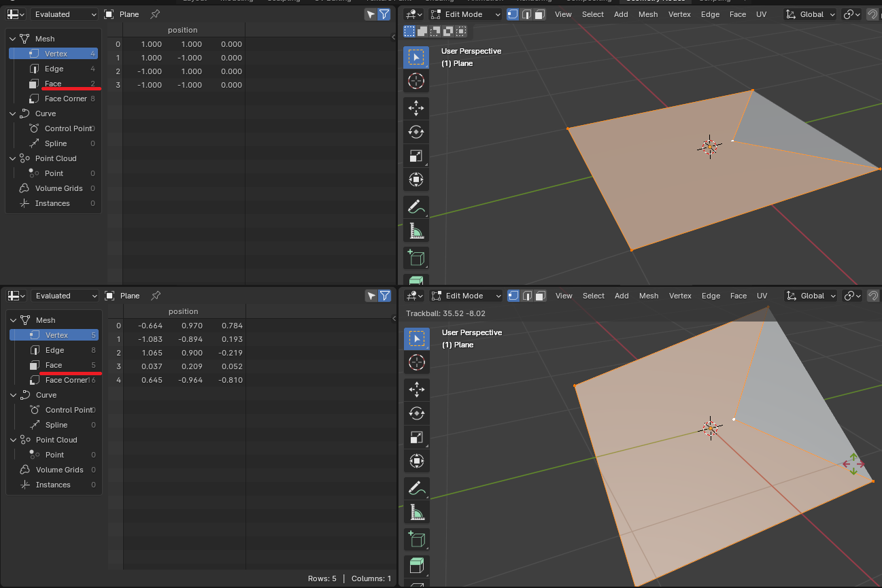Pin the lower spreadsheet to Plane object
Viewport: 882px width, 588px height.
156,295
